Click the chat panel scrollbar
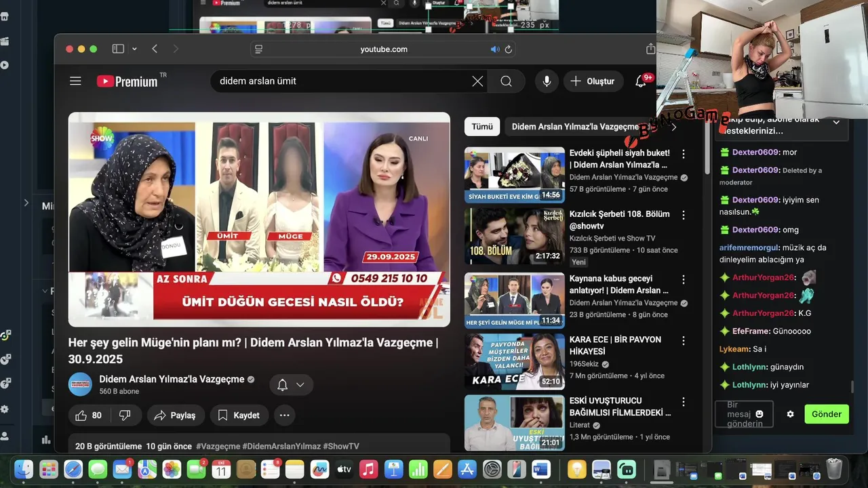Screen dimensions: 868x488 click(x=853, y=387)
